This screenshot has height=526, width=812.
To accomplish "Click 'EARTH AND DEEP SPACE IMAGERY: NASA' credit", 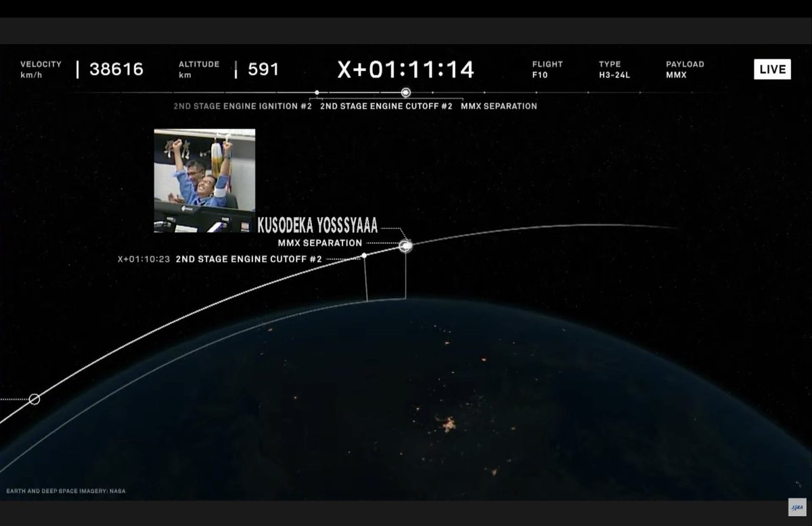I will pyautogui.click(x=66, y=491).
